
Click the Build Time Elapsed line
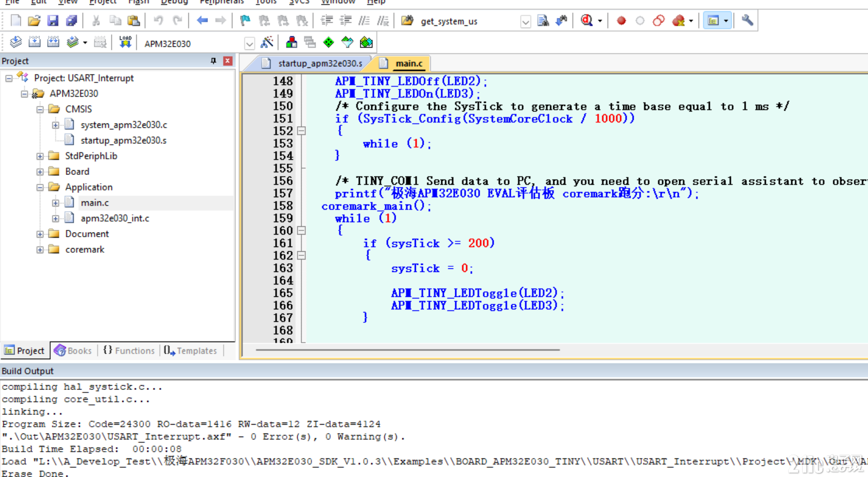(91, 449)
